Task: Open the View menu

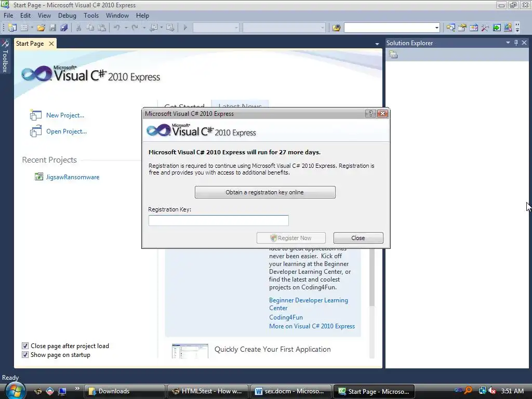Action: pyautogui.click(x=44, y=15)
